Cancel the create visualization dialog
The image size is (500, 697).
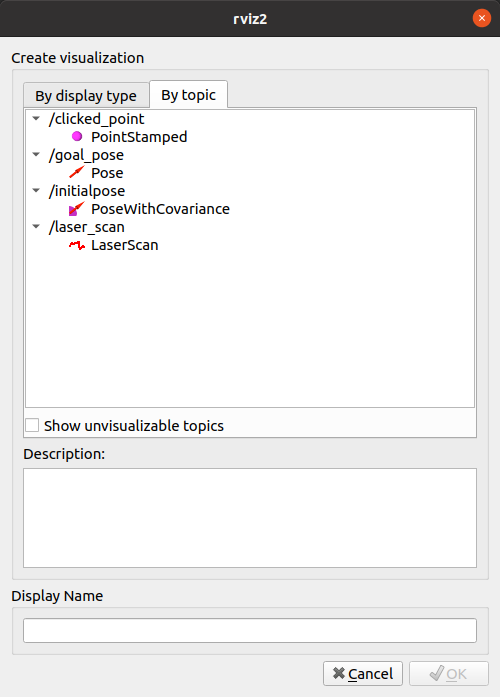click(363, 673)
